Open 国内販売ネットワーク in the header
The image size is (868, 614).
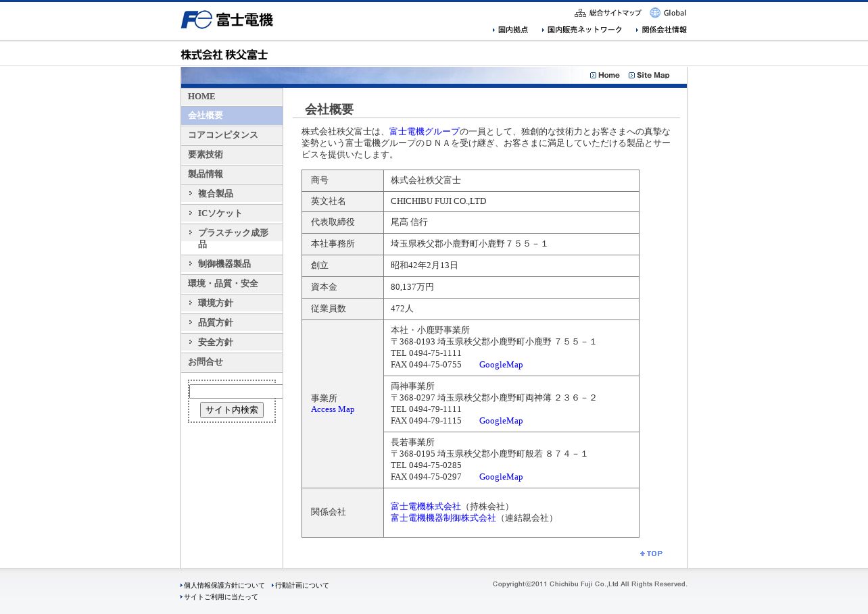(x=582, y=30)
